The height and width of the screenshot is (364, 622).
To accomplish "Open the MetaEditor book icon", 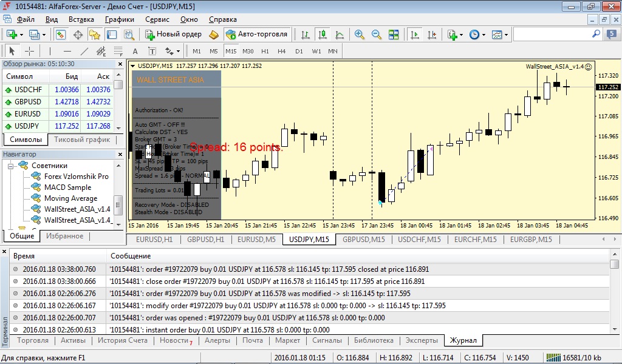I will point(214,35).
